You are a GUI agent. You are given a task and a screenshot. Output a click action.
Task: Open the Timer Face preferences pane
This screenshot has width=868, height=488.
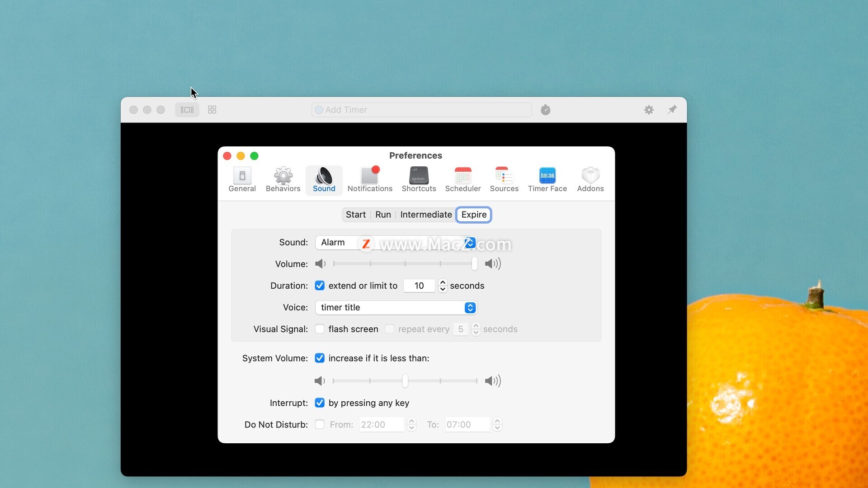547,180
